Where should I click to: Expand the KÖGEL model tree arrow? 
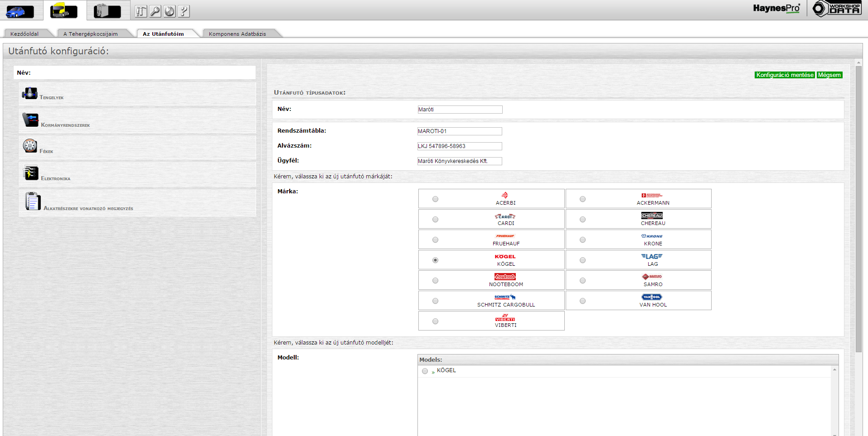(433, 372)
